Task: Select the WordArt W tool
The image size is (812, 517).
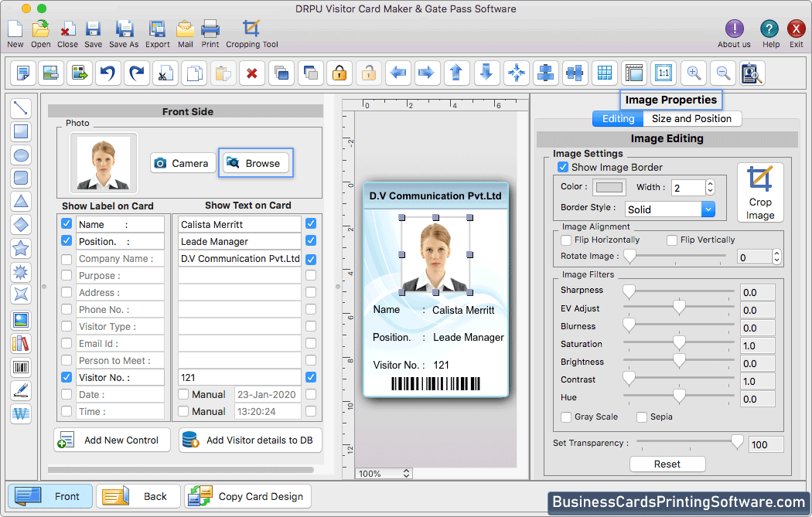Action: click(x=21, y=413)
